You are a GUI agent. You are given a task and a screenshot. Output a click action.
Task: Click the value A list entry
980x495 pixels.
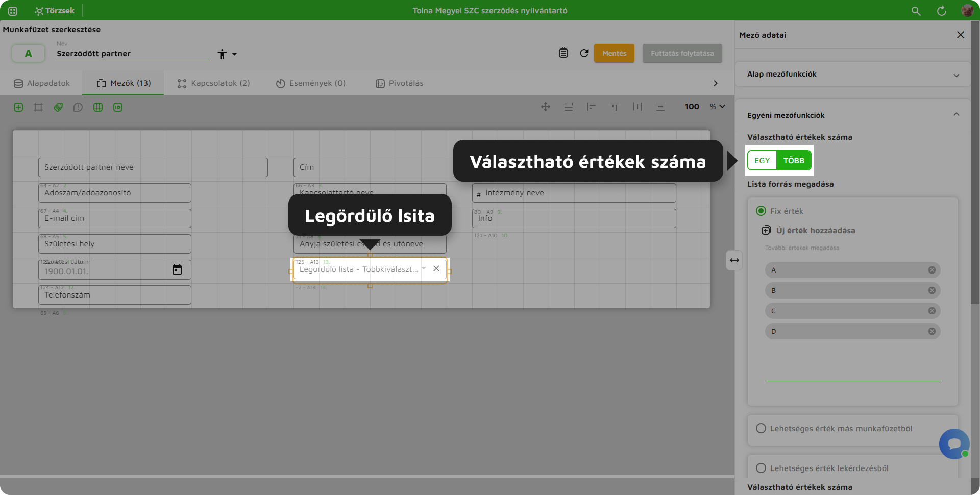pos(852,270)
